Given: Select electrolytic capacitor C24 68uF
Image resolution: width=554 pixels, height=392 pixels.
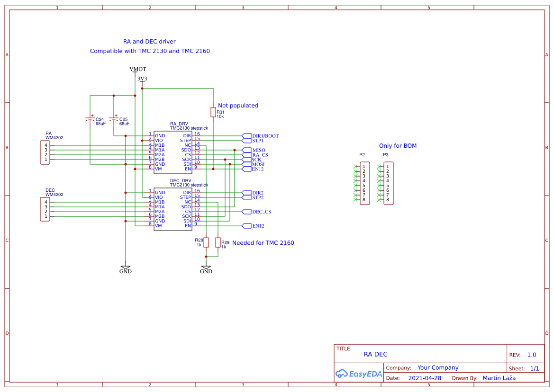Looking at the screenshot, I should tap(91, 118).
